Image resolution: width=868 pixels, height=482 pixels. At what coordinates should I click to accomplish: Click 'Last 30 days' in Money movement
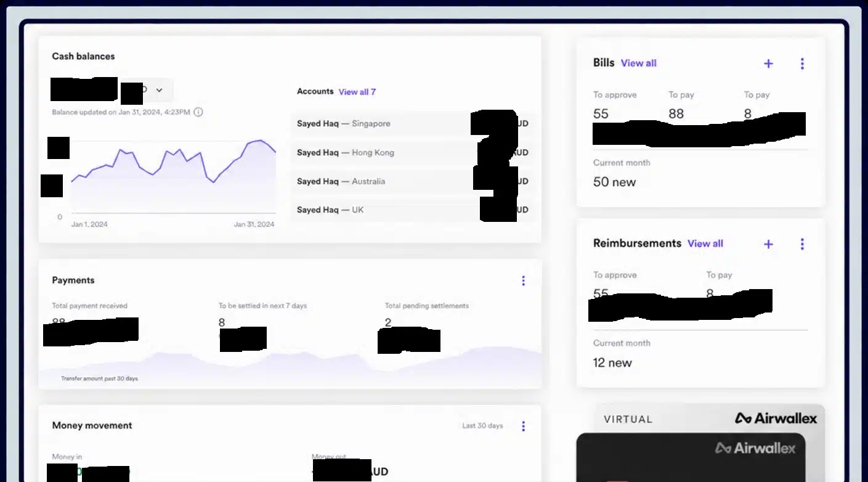(x=482, y=426)
